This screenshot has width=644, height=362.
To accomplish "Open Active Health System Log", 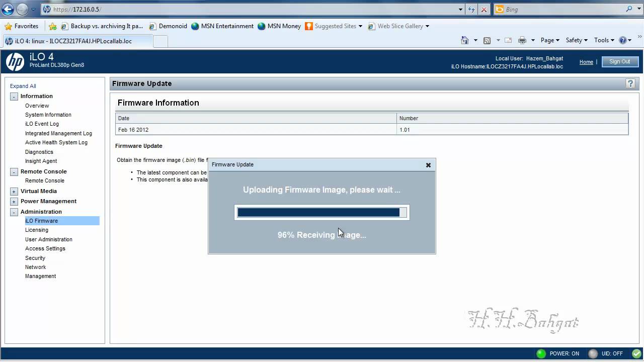I will (56, 142).
